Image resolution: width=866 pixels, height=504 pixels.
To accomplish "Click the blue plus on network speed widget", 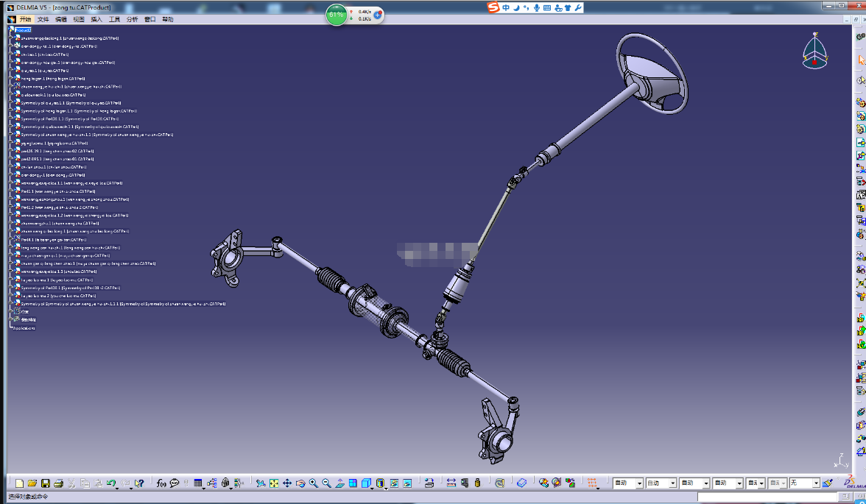I will [378, 15].
